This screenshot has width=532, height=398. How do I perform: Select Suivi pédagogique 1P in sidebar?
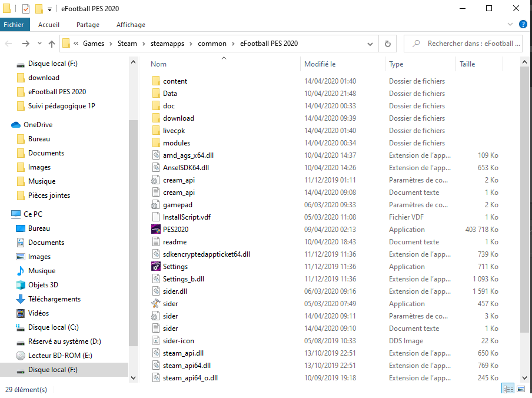(61, 106)
